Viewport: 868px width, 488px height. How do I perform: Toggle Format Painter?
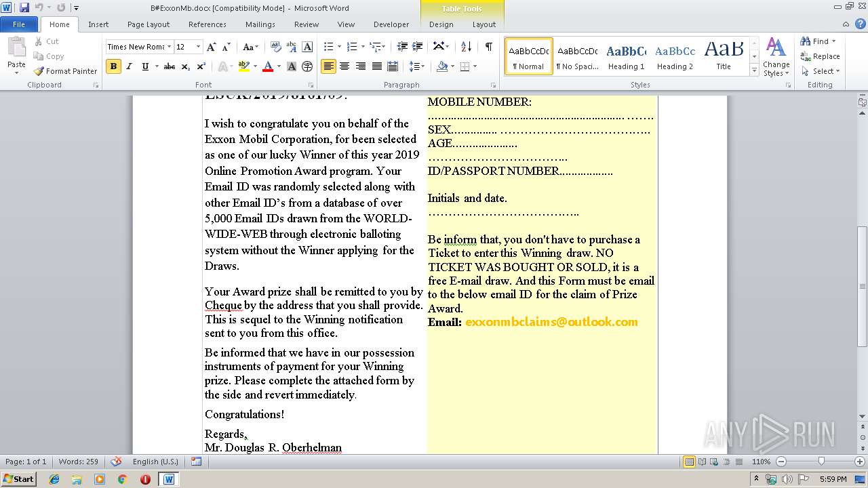click(x=66, y=71)
